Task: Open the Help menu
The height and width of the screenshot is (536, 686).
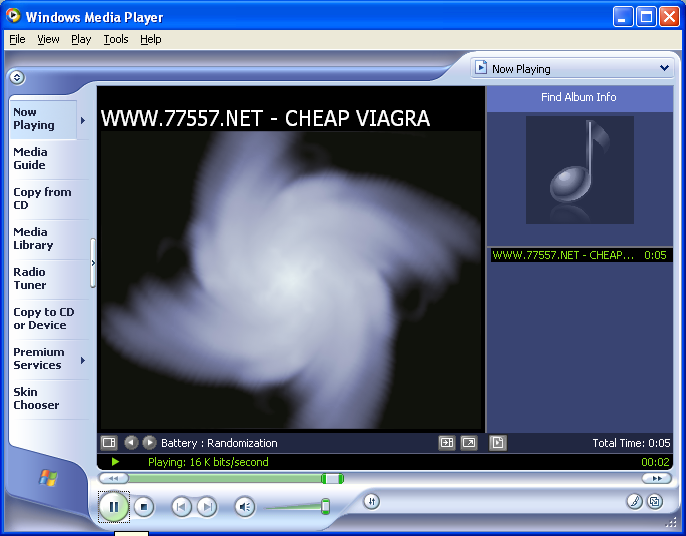Action: coord(151,39)
